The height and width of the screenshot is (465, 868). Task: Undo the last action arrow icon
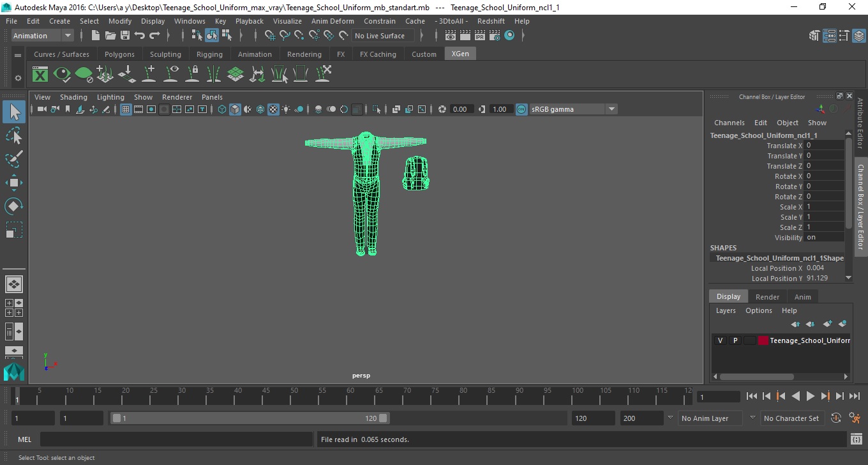(140, 36)
